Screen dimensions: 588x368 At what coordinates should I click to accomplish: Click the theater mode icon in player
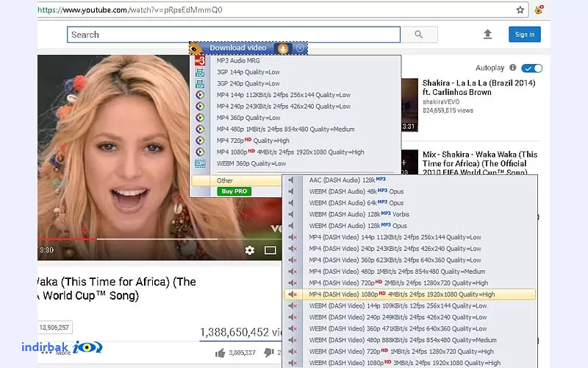pyautogui.click(x=270, y=250)
